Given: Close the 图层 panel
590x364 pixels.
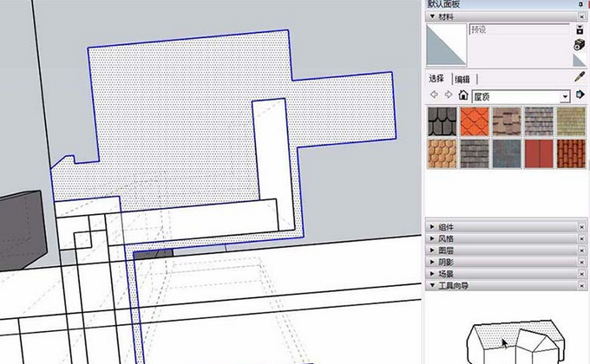Looking at the screenshot, I should 581,250.
